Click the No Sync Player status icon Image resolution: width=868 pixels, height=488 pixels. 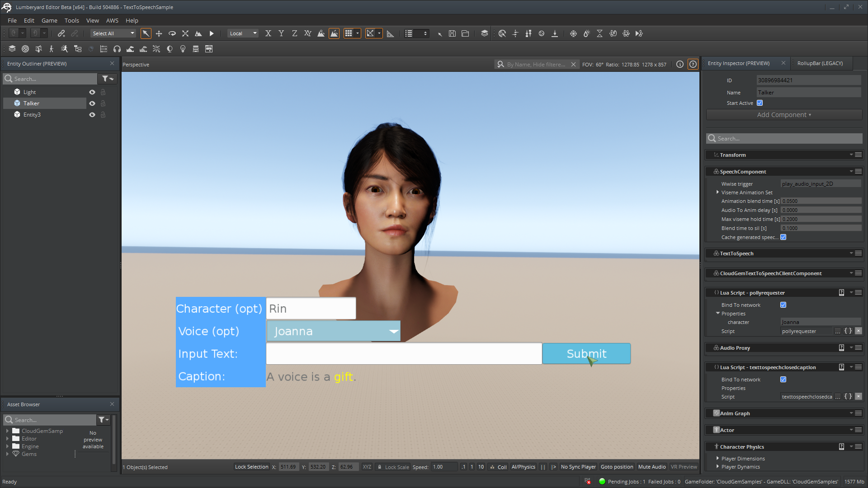pos(578,467)
